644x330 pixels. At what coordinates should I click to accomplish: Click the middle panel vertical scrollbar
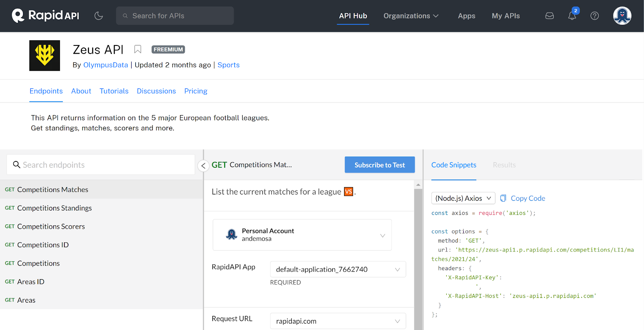click(418, 260)
